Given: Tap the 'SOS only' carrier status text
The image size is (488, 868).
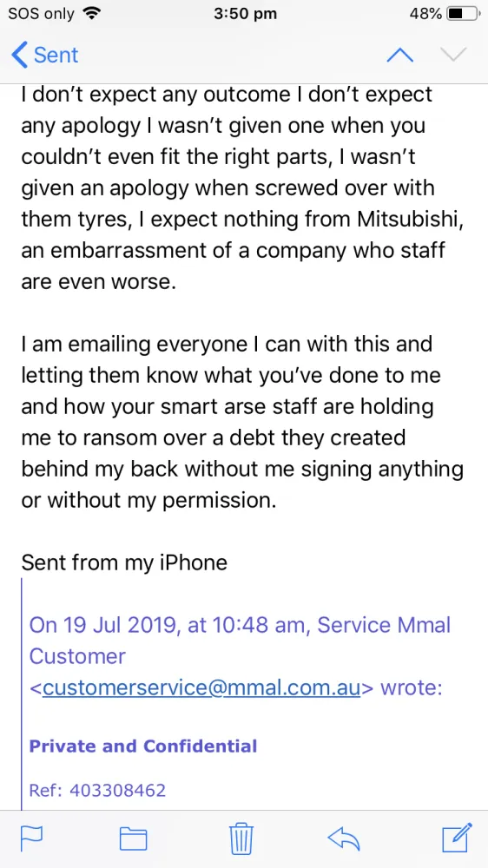Looking at the screenshot, I should pyautogui.click(x=41, y=14).
